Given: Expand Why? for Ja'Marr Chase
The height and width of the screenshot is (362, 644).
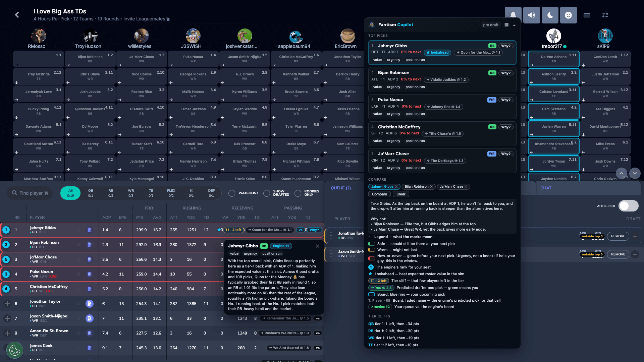Looking at the screenshot, I should pyautogui.click(x=506, y=154).
